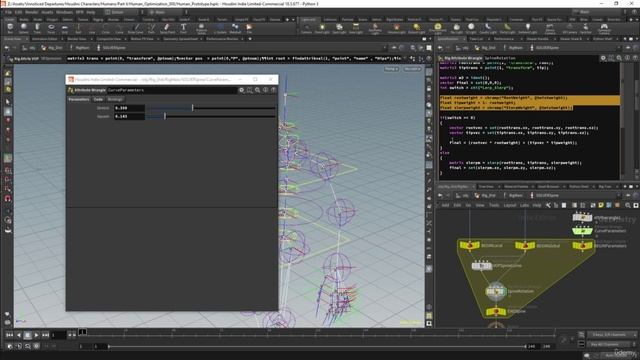
Task: Open the Persp viewport camera menu
Action: click(x=391, y=69)
